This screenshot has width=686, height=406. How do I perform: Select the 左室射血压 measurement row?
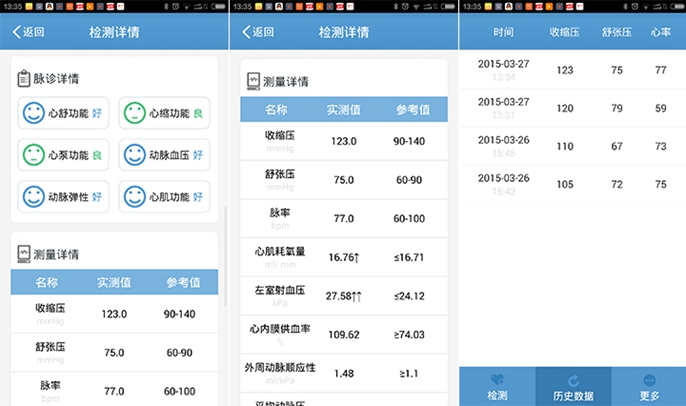[x=343, y=295]
